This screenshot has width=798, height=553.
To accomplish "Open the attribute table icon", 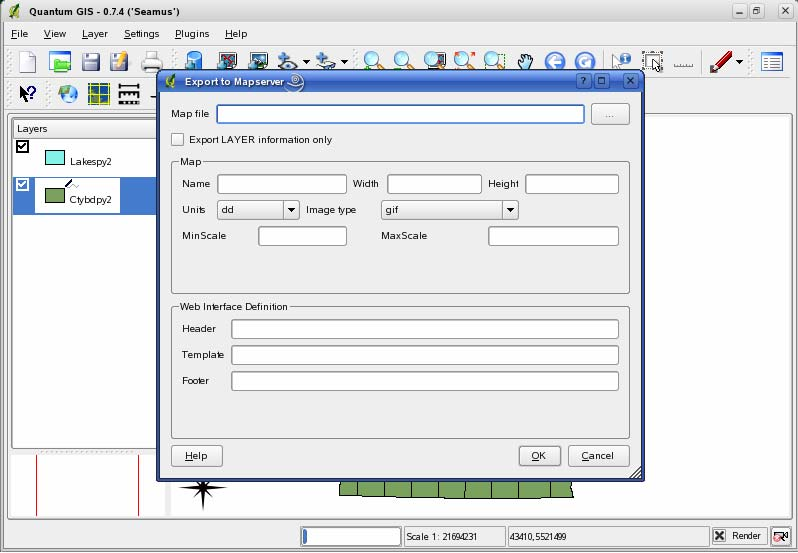I will point(772,62).
